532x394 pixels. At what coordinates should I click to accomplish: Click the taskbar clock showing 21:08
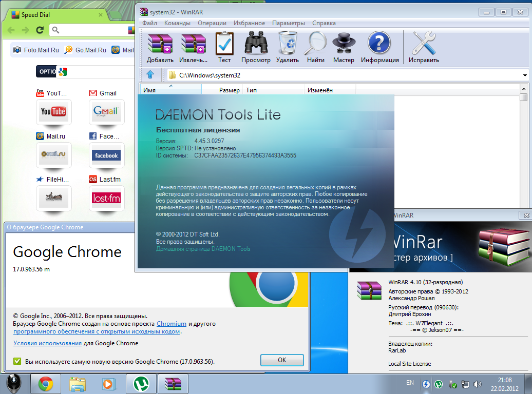[x=504, y=384]
